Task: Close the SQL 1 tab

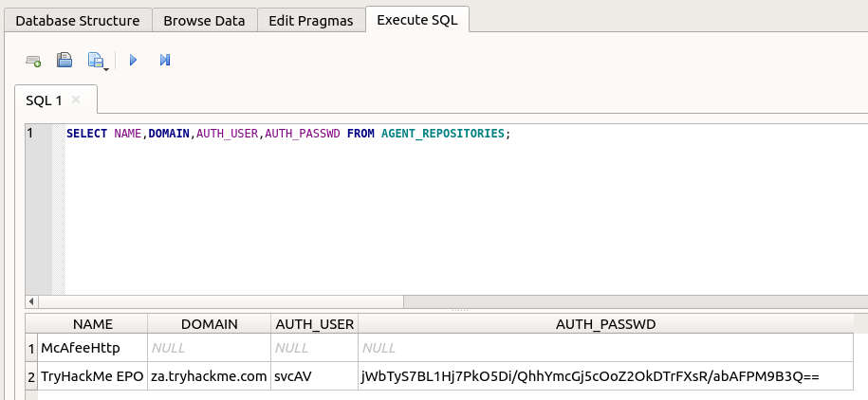Action: 76,100
